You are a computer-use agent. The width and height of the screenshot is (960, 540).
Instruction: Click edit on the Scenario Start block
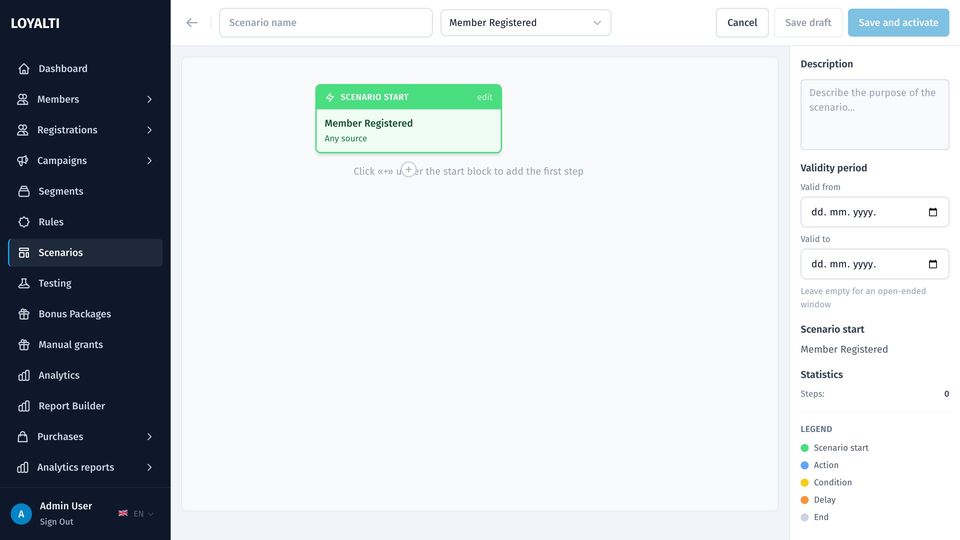(484, 97)
